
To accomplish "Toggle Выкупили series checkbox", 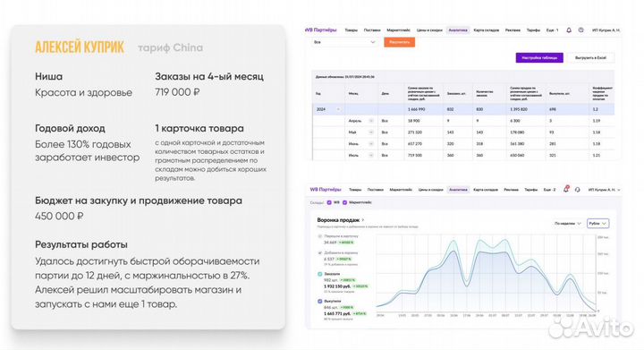I will (320, 301).
